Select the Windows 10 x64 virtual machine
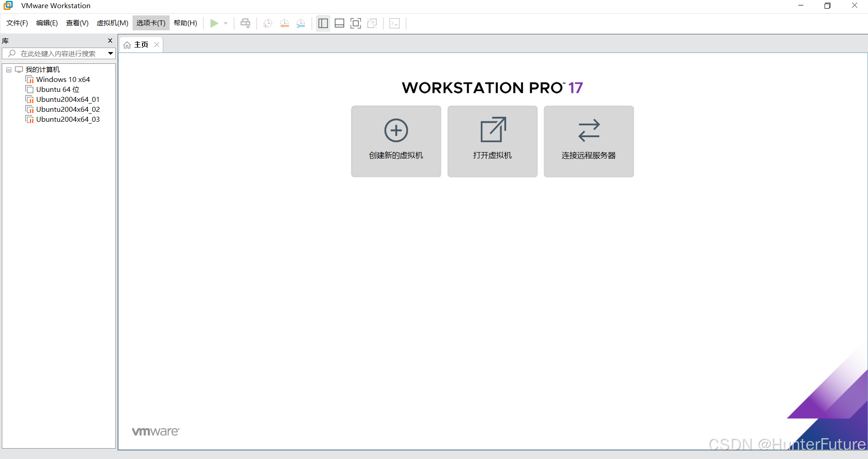 click(x=63, y=80)
